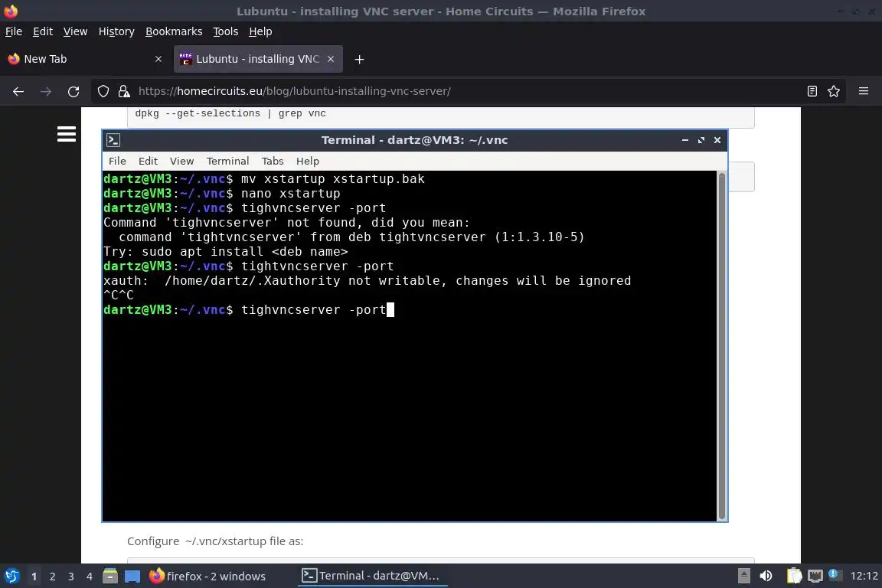Close the Lubuntu installing VNC tab
The height and width of the screenshot is (588, 882).
point(331,59)
